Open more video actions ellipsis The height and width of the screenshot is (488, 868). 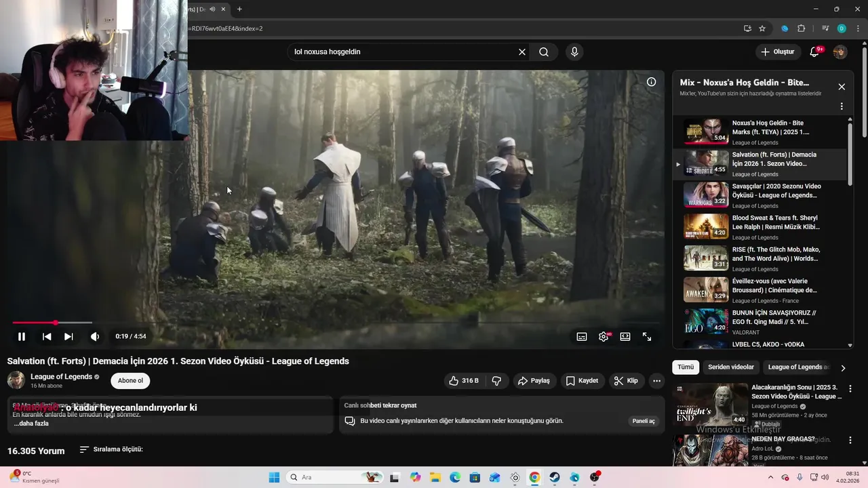(656, 381)
